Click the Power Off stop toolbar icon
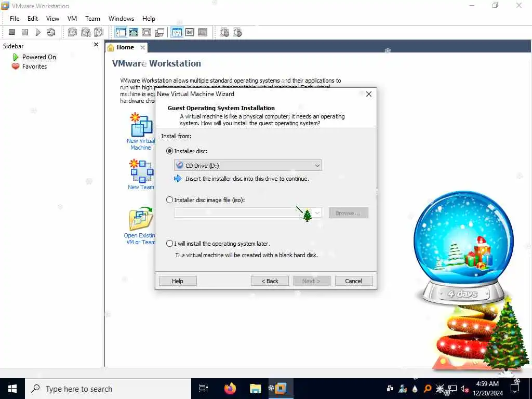The image size is (532, 399). pyautogui.click(x=11, y=32)
